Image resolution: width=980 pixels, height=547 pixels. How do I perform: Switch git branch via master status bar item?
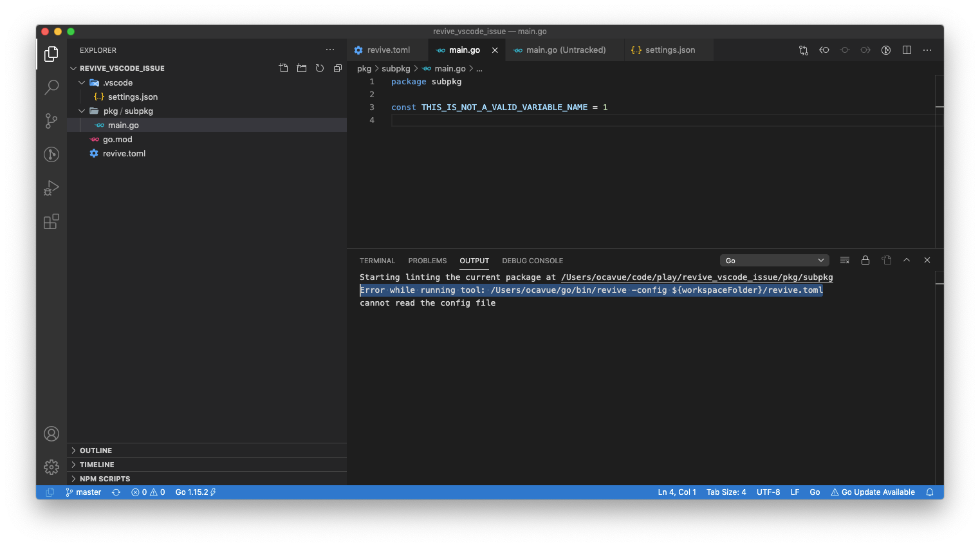(84, 492)
